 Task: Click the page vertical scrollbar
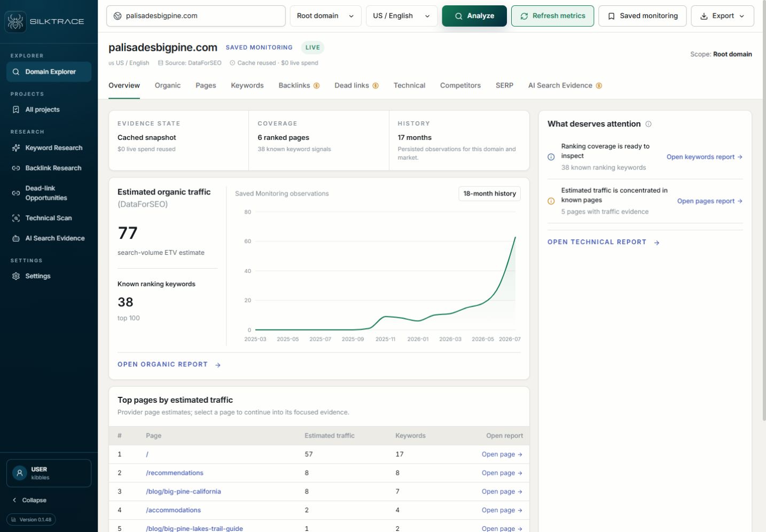click(764, 210)
